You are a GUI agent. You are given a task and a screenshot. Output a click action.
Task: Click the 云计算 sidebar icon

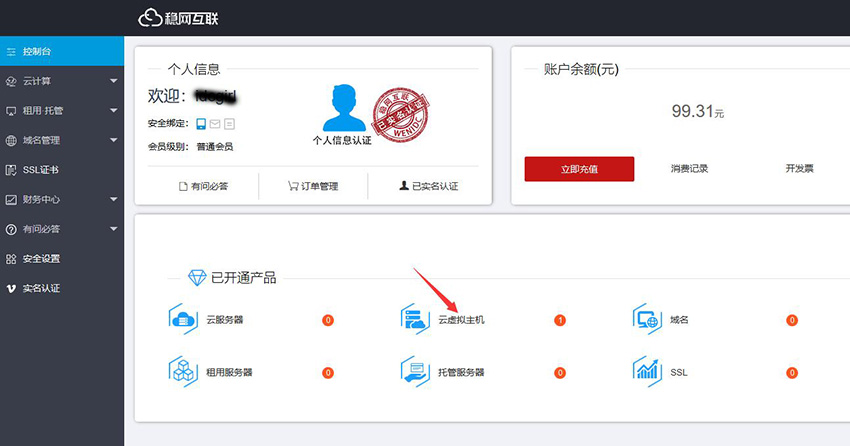click(11, 81)
